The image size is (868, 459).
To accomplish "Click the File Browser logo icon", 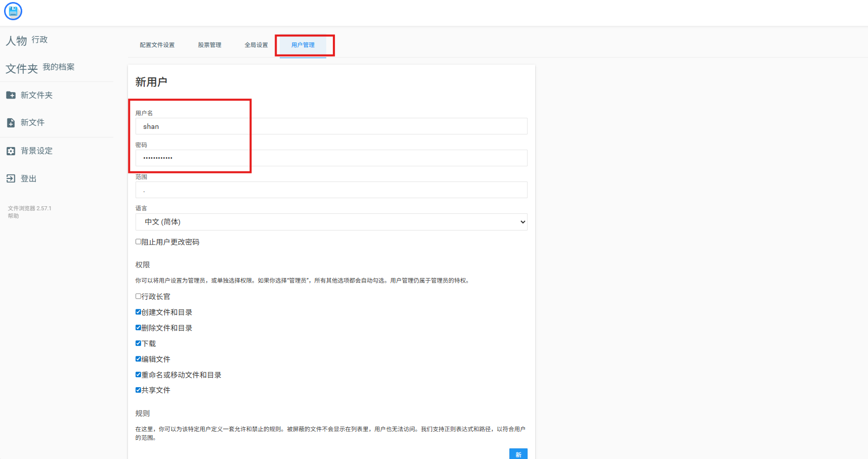I will click(13, 11).
